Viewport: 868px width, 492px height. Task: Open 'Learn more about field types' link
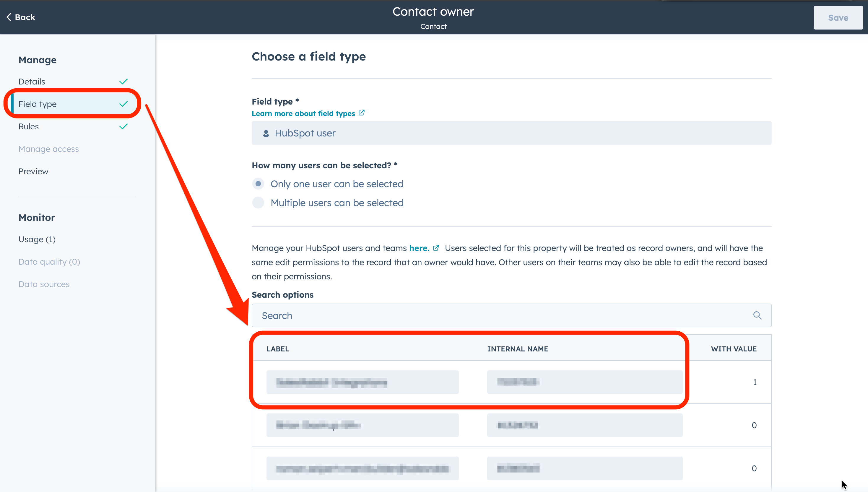pyautogui.click(x=303, y=113)
